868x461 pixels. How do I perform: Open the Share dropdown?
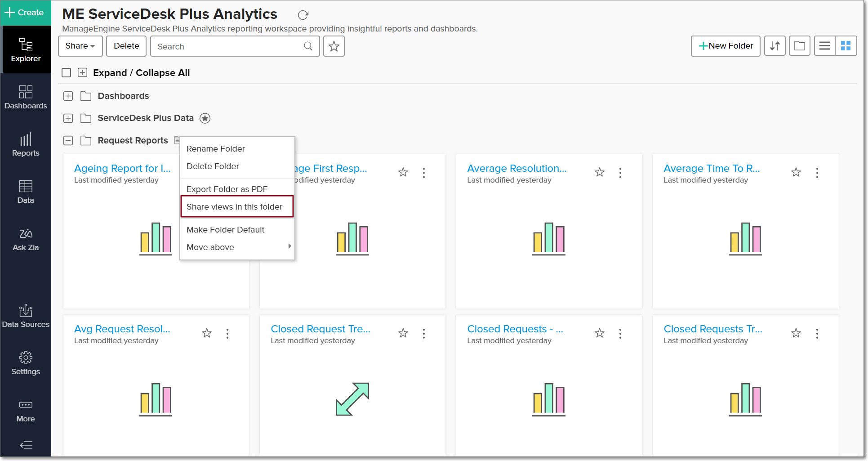point(80,46)
